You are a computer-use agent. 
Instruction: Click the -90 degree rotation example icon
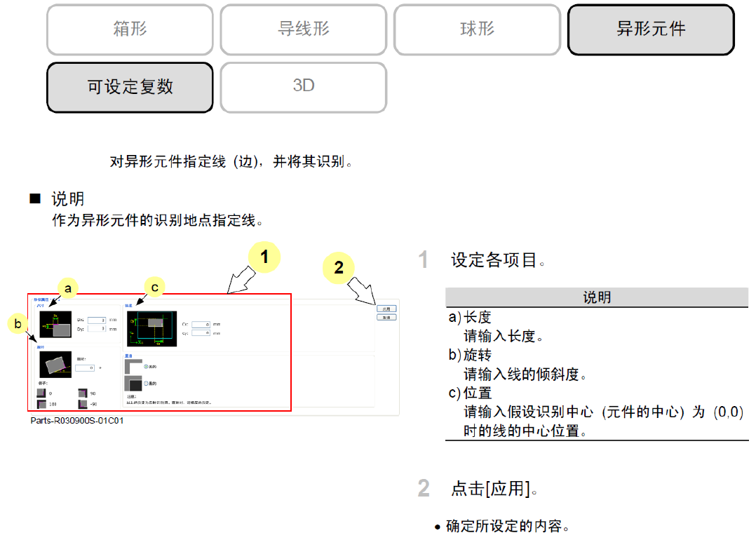tap(83, 404)
